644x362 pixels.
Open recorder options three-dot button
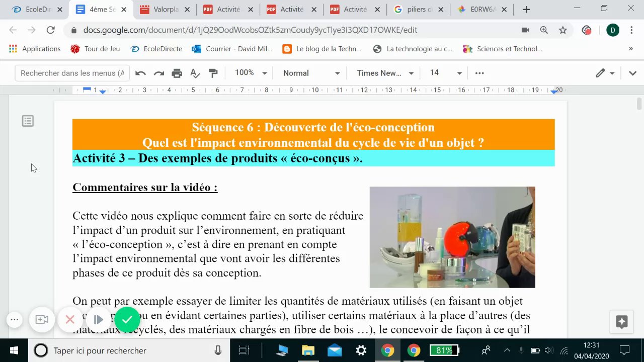click(x=14, y=319)
